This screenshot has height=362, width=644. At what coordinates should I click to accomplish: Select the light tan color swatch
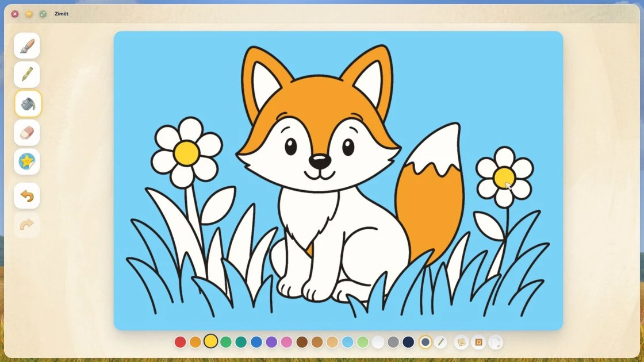pos(332,342)
